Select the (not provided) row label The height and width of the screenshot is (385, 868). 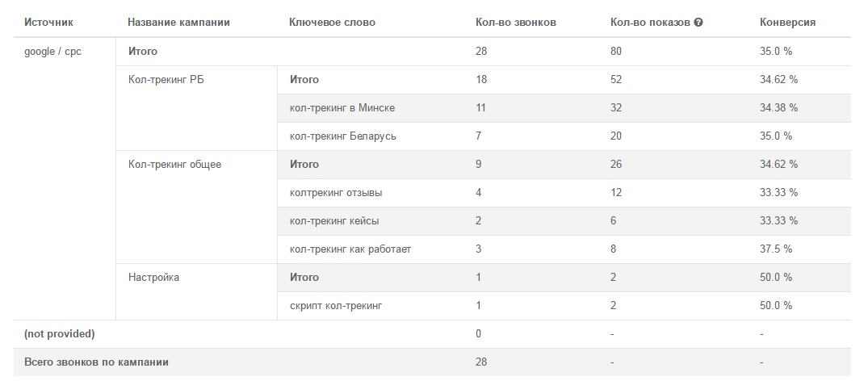pos(59,334)
